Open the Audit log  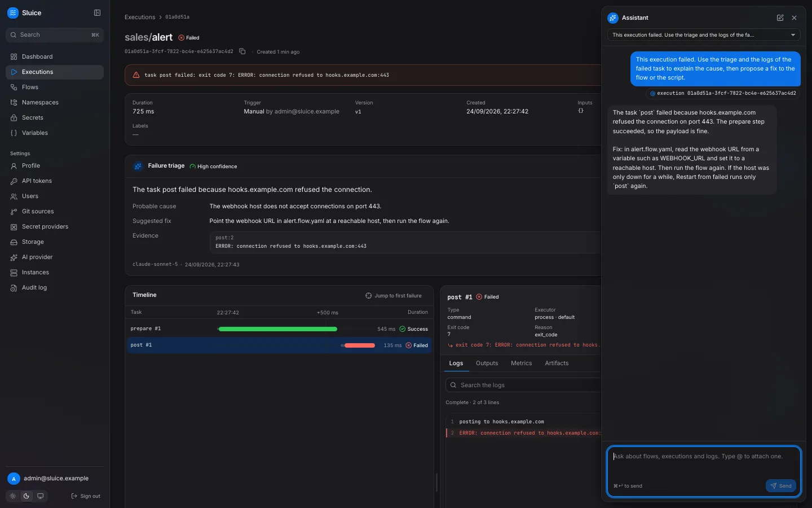pos(55,287)
